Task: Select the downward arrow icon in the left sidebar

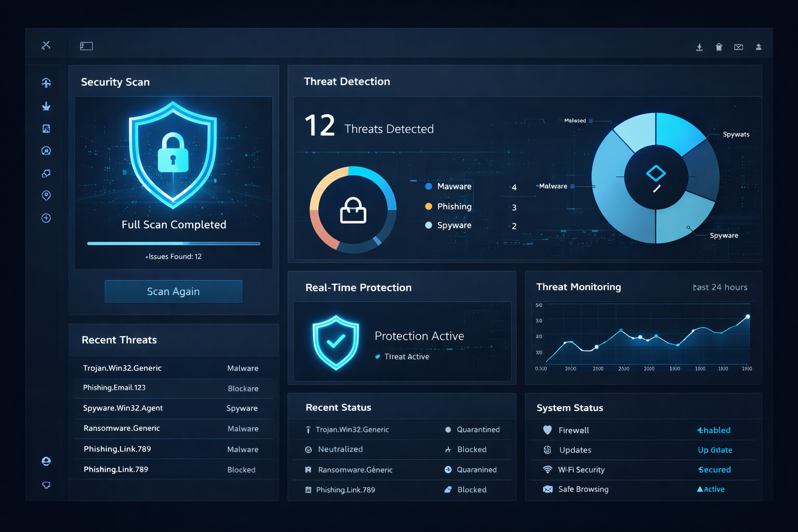Action: pyautogui.click(x=46, y=106)
